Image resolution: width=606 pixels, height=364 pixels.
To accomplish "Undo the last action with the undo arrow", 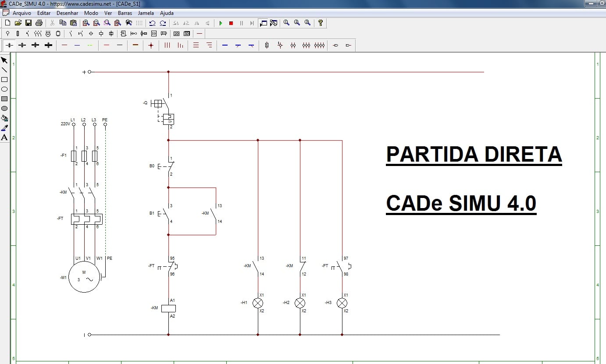I will click(x=152, y=23).
